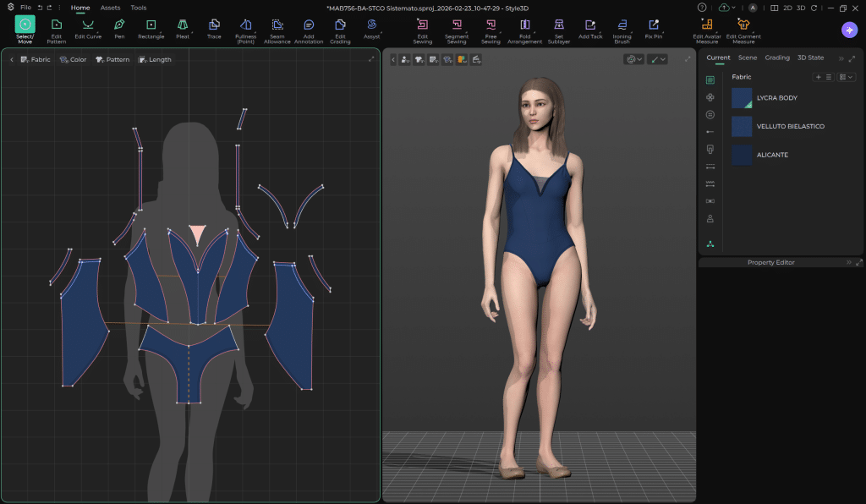The image size is (866, 504).
Task: Click the Fabric display button in 2D window
Action: (x=36, y=60)
